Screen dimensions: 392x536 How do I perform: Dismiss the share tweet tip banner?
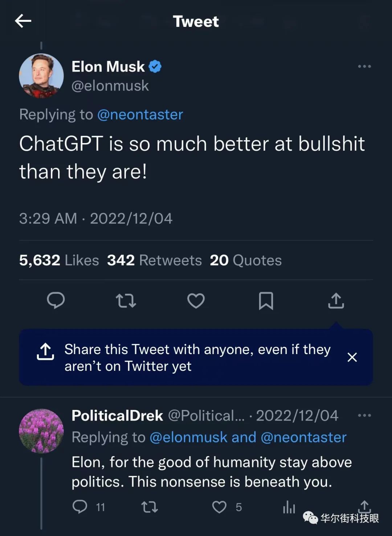tap(352, 357)
